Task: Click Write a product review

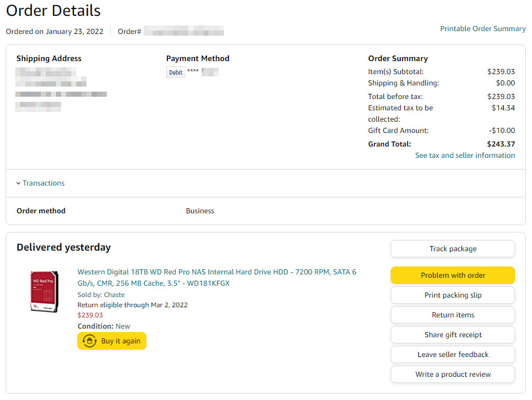Action: (x=453, y=374)
